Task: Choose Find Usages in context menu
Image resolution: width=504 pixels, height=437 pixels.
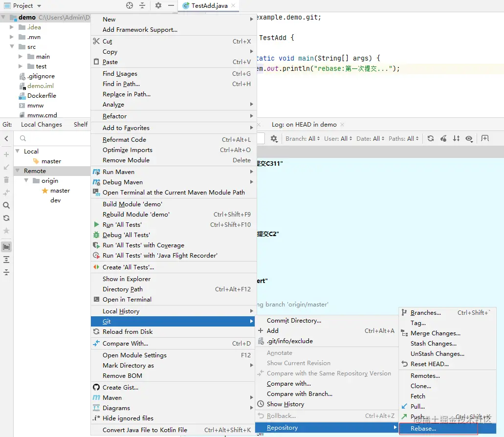Action: tap(173, 74)
